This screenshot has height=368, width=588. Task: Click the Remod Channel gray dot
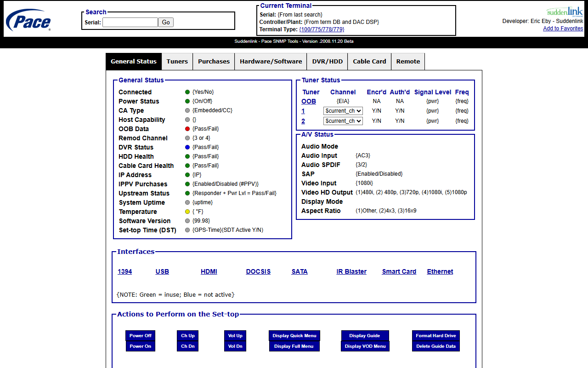(x=187, y=138)
